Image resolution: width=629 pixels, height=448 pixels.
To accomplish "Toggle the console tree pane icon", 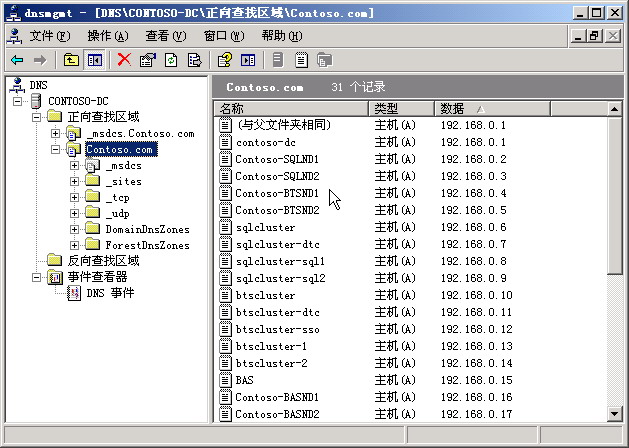I will coord(95,60).
